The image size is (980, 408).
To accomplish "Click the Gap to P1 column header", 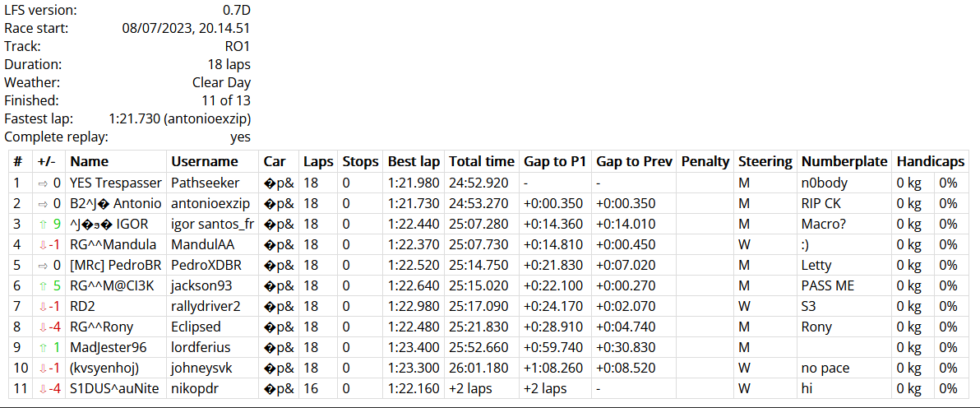I will 554,161.
